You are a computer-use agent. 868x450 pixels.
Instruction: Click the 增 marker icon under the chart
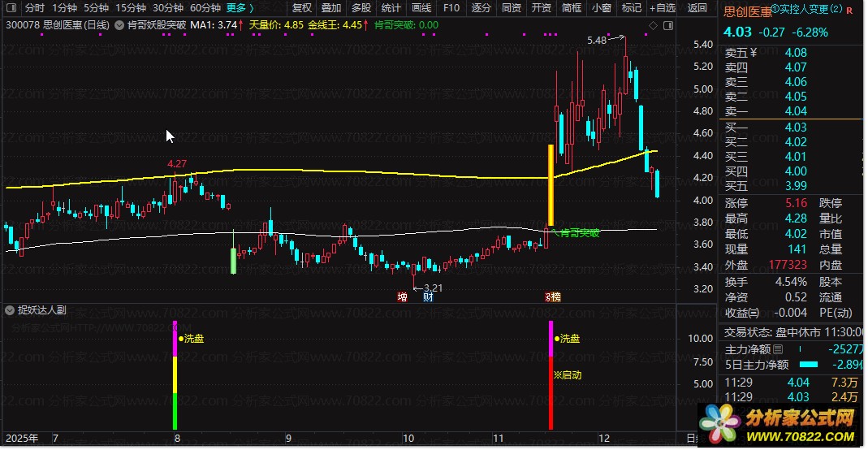403,297
